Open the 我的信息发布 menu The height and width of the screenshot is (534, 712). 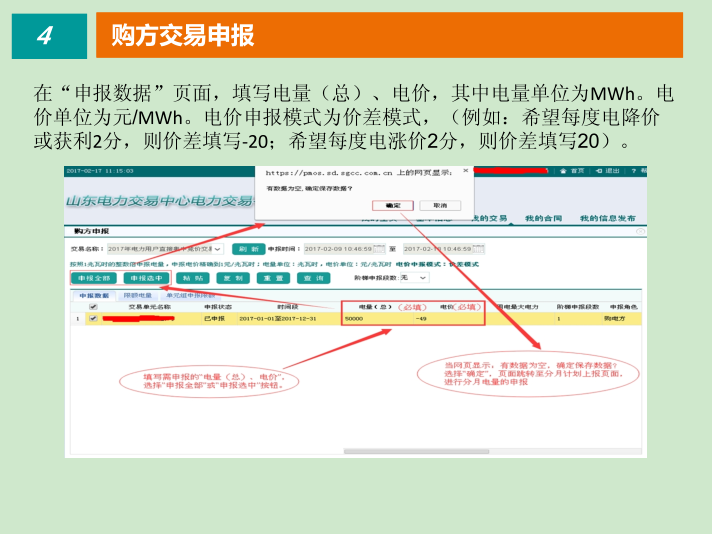point(607,217)
